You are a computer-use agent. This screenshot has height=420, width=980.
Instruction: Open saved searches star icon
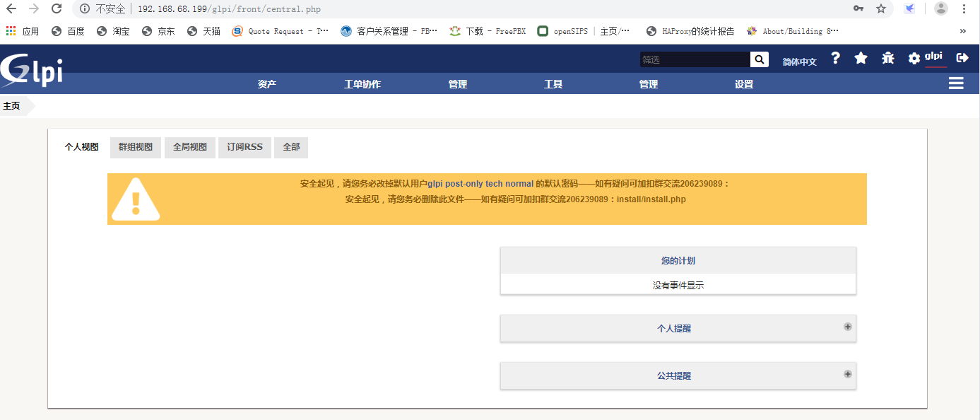tap(861, 59)
